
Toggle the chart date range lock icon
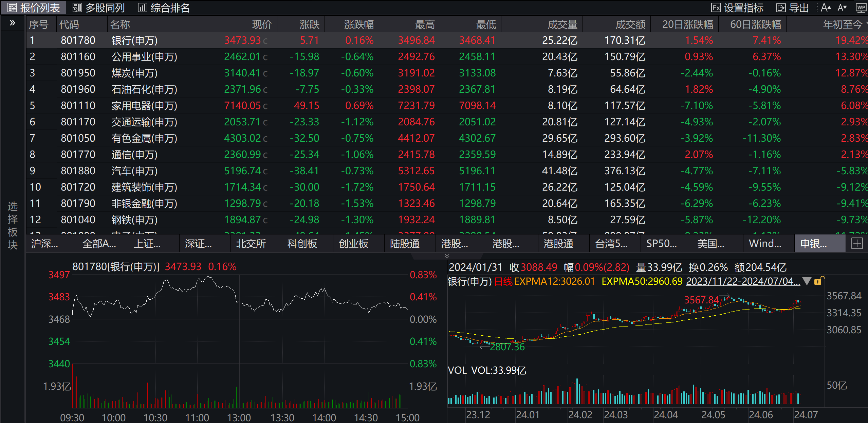tap(818, 281)
